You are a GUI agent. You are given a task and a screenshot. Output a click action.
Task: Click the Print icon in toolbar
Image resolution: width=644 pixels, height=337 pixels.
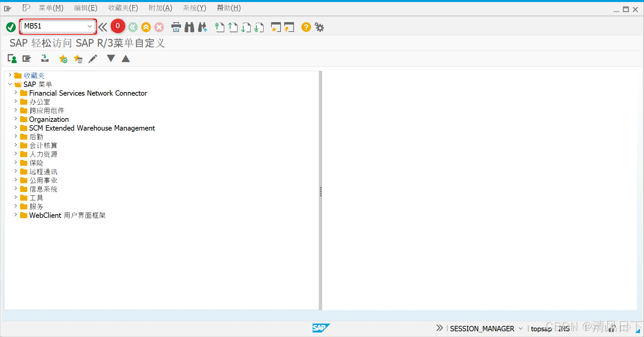[176, 27]
